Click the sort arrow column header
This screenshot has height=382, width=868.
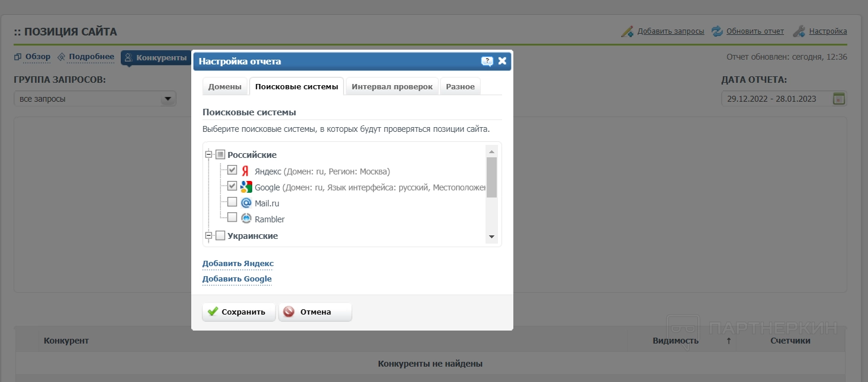coord(728,341)
